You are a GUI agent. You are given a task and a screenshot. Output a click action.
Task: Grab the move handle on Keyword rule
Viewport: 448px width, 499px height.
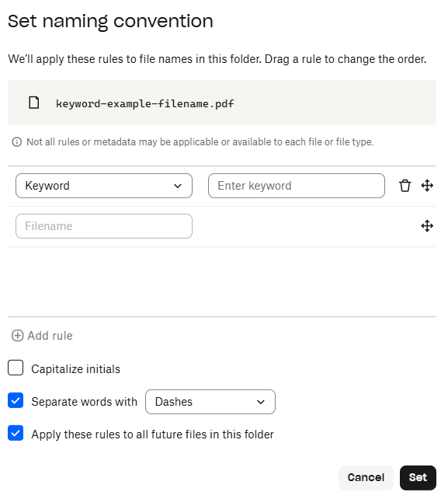[427, 186]
